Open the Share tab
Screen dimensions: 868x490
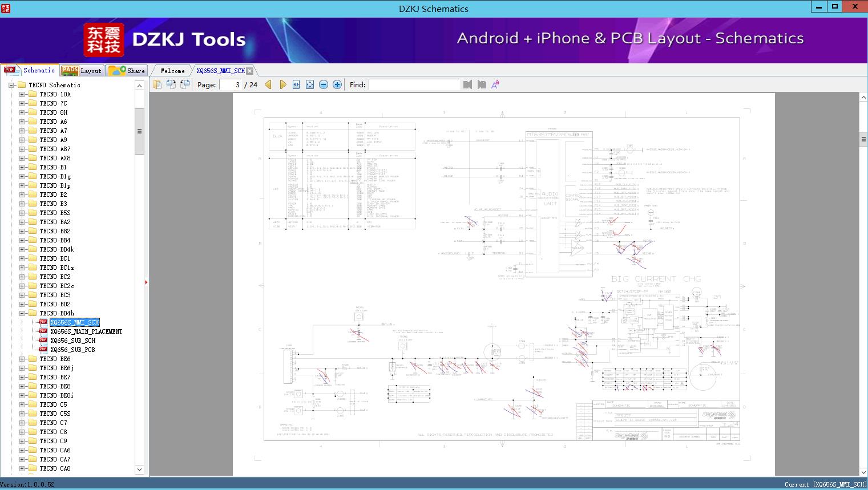[x=127, y=71]
